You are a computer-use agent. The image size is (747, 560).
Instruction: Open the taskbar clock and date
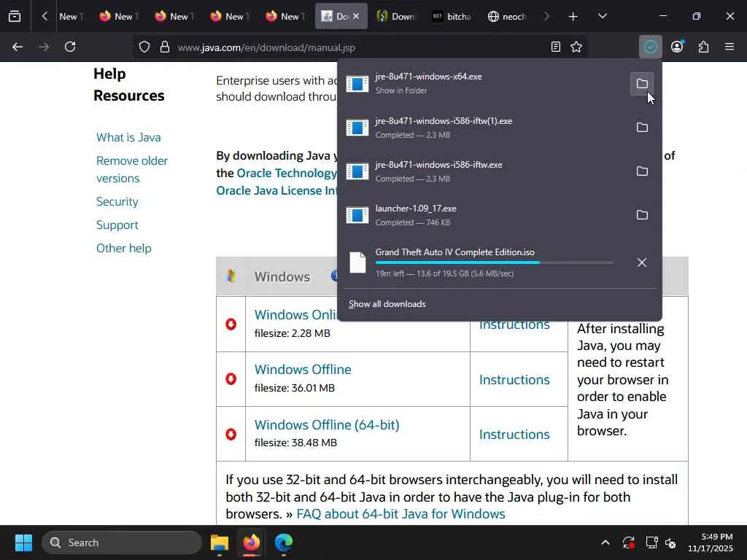[x=711, y=542]
